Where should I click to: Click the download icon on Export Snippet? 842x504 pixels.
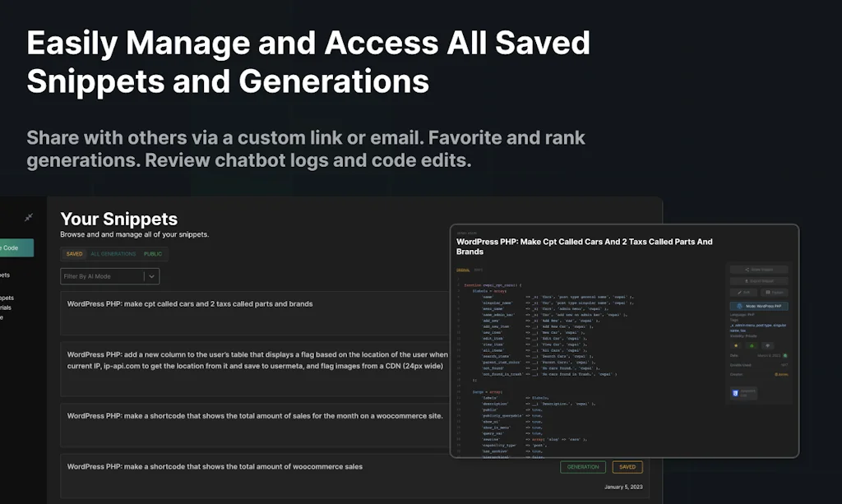click(x=745, y=280)
